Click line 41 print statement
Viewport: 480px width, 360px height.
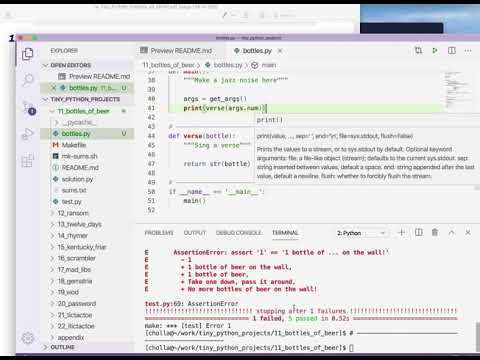coord(225,108)
